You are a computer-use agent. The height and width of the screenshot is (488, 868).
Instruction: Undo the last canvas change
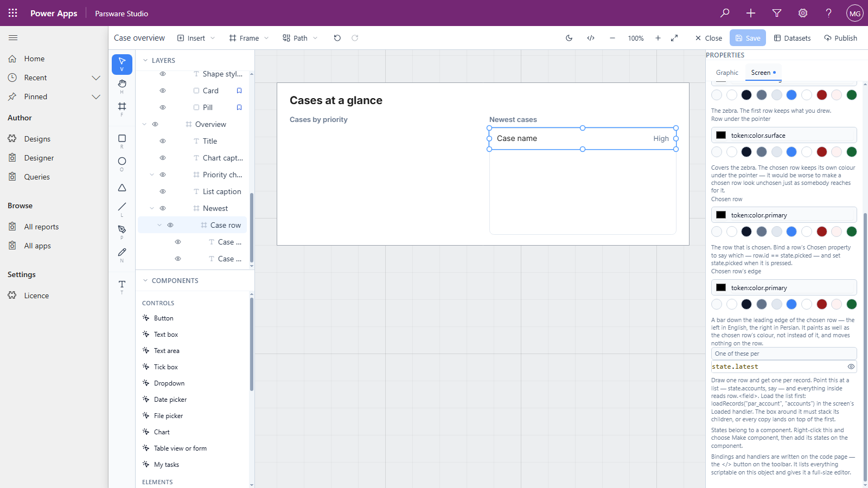[337, 38]
